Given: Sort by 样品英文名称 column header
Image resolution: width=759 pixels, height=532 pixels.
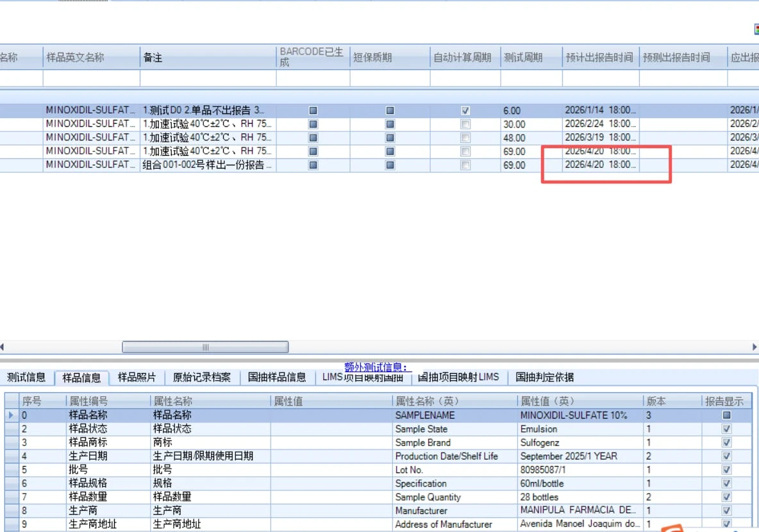Looking at the screenshot, I should point(92,57).
